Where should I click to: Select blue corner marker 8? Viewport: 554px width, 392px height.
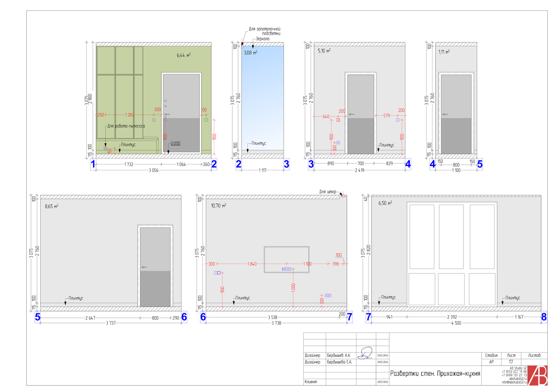coord(544,317)
